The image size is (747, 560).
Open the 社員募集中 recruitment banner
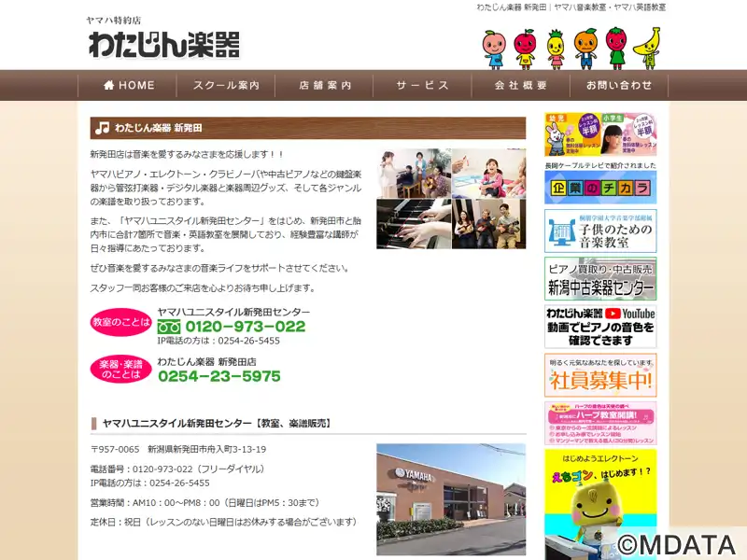(x=600, y=375)
